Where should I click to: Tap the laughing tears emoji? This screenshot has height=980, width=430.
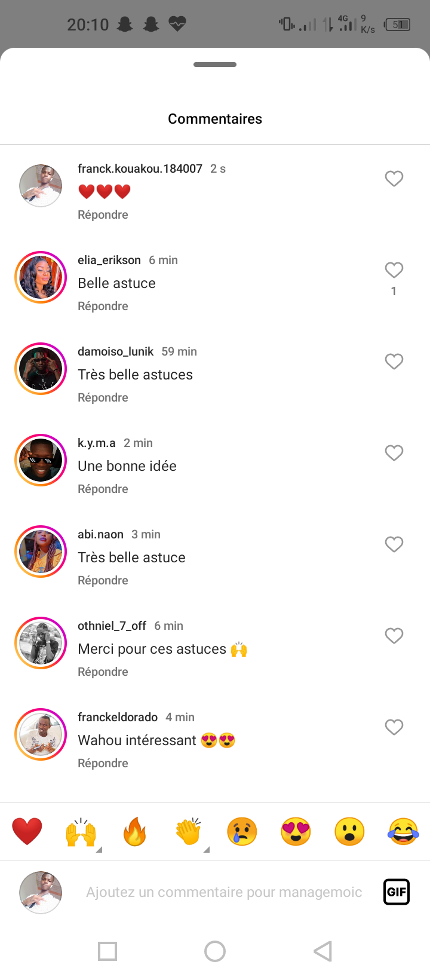pyautogui.click(x=403, y=831)
